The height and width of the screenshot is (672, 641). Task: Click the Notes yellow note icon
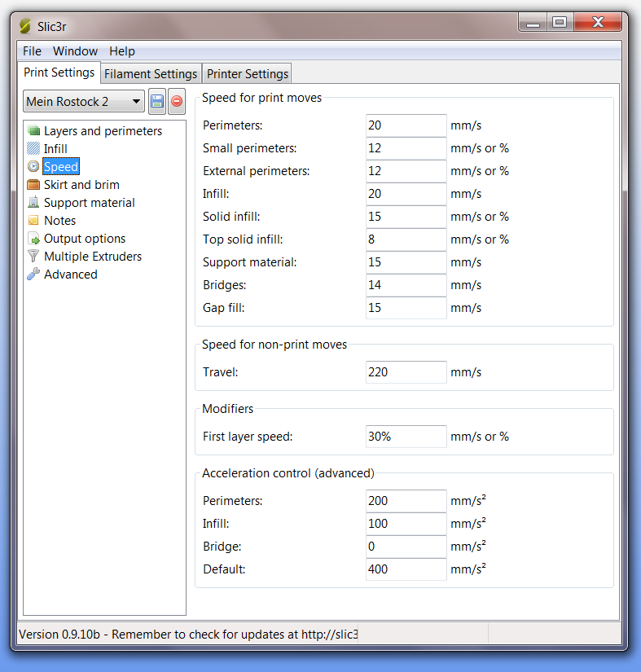33,220
